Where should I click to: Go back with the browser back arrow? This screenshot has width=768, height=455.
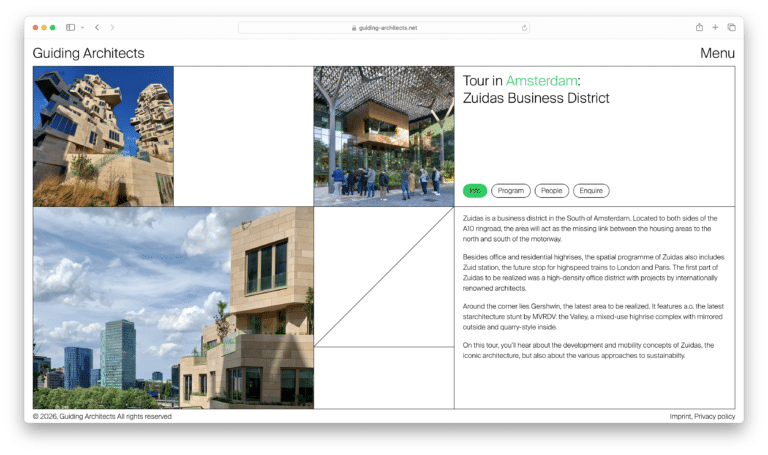pos(97,27)
